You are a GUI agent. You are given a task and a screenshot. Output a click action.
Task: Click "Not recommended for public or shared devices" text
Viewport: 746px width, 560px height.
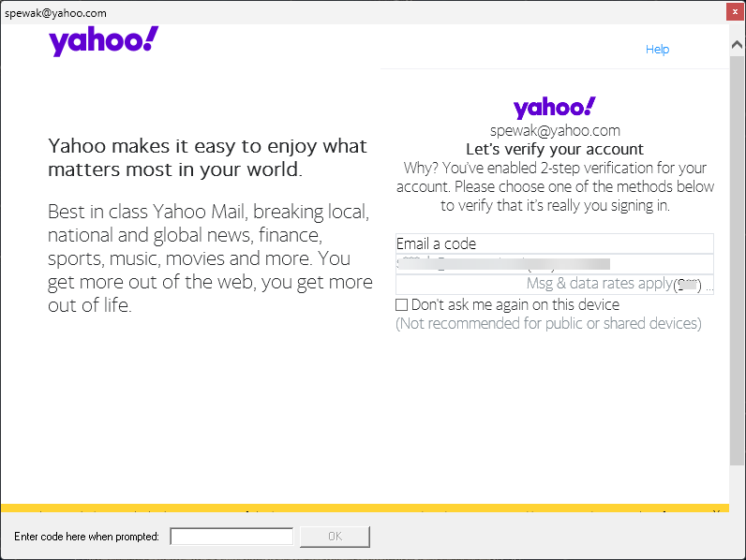(x=548, y=323)
